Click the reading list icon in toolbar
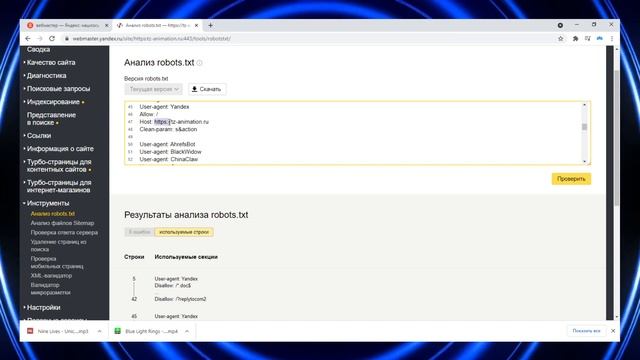The width and height of the screenshot is (640, 360). (587, 38)
